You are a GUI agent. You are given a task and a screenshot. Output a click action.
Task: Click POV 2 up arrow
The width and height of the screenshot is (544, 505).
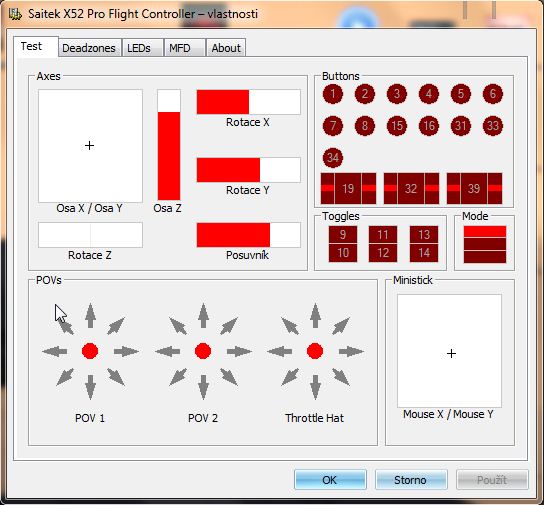[203, 316]
